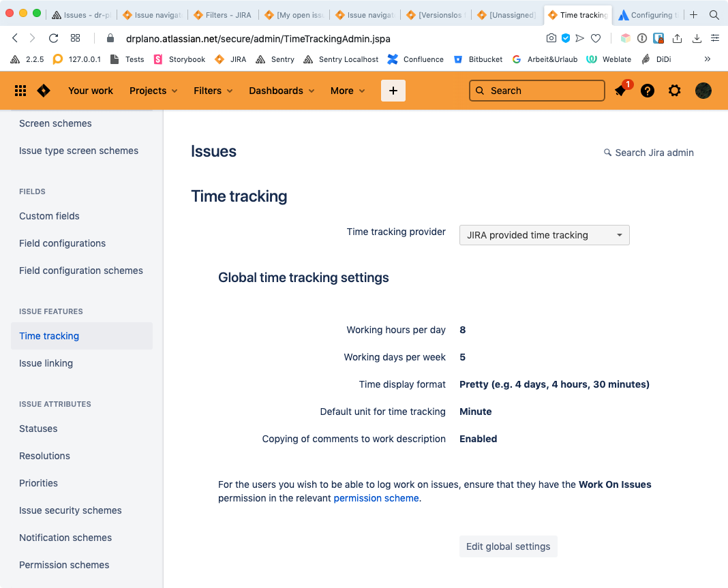
Task: Bookmark the page with the heart icon
Action: 596,38
